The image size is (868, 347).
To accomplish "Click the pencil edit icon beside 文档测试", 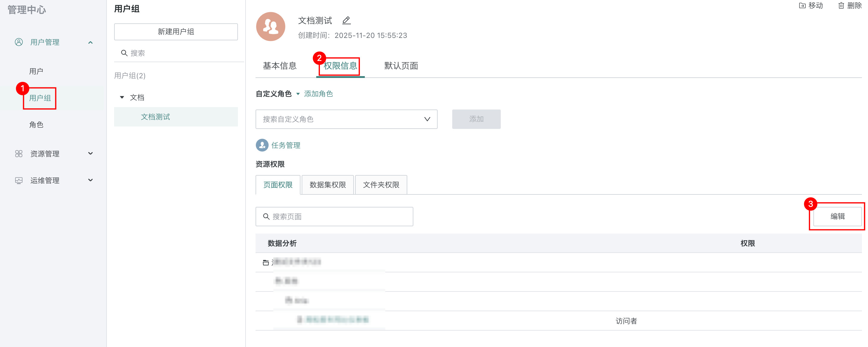I will click(x=346, y=21).
